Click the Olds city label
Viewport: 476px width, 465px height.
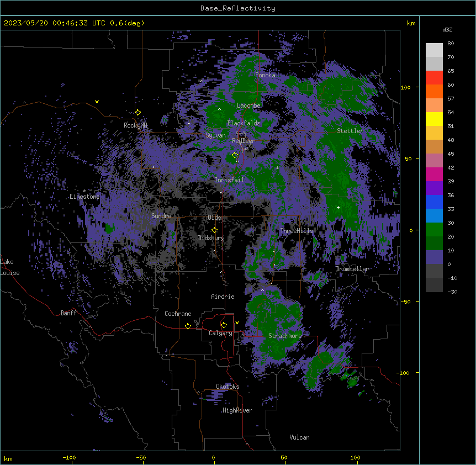coord(214,218)
